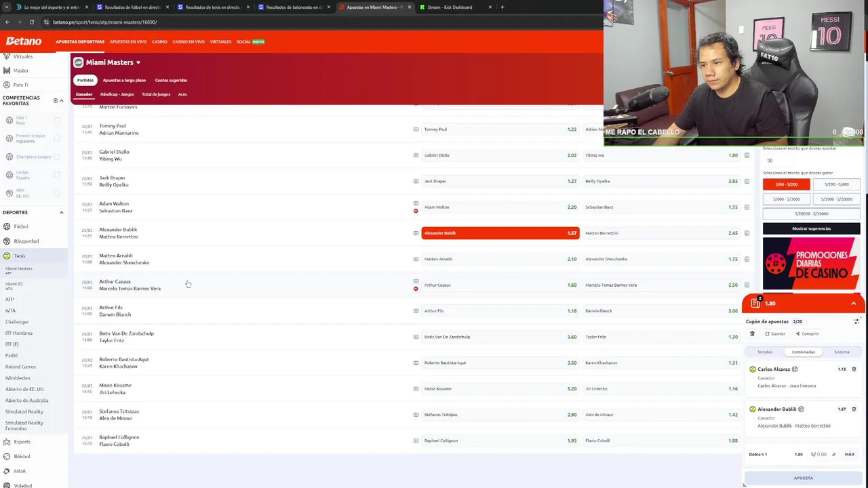868x488 pixels.
Task: Open stats icon on Yibing Wu row
Action: coord(747,155)
